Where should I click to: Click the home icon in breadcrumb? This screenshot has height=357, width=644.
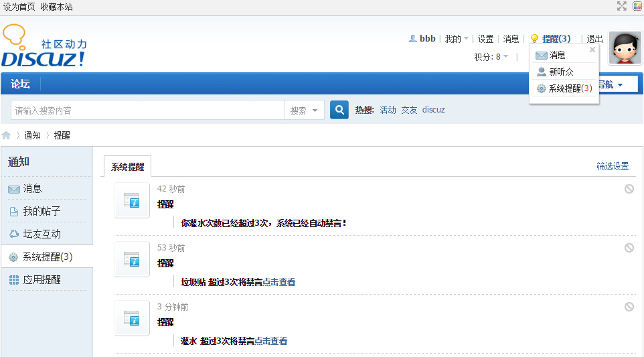[6, 135]
